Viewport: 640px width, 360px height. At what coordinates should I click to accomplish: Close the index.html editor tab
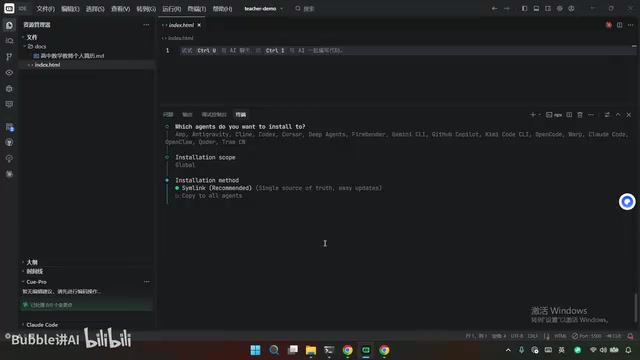pyautogui.click(x=199, y=25)
